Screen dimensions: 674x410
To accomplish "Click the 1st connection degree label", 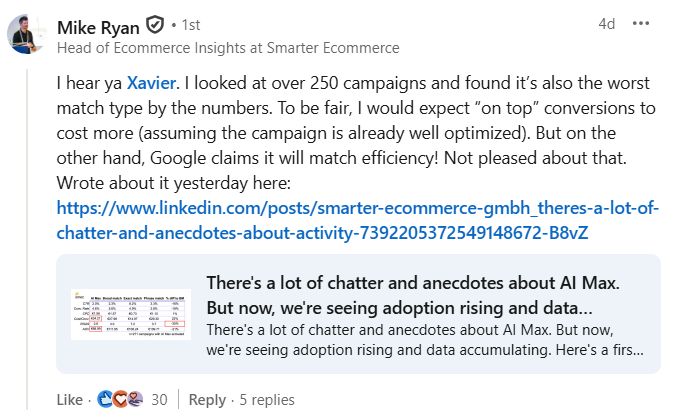I will click(188, 25).
